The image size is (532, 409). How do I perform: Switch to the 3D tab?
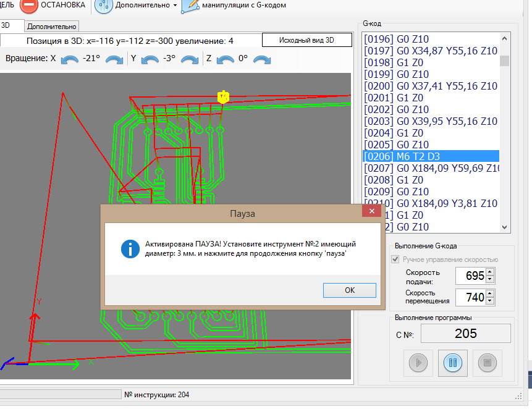pyautogui.click(x=11, y=26)
